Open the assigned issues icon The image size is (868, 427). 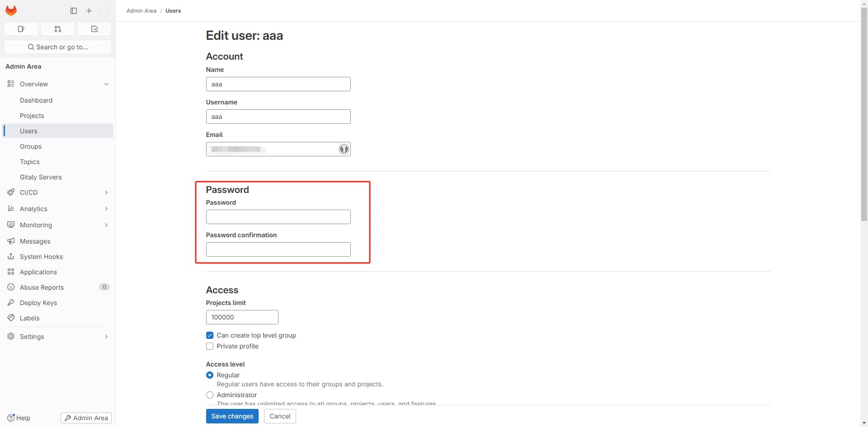[x=21, y=29]
